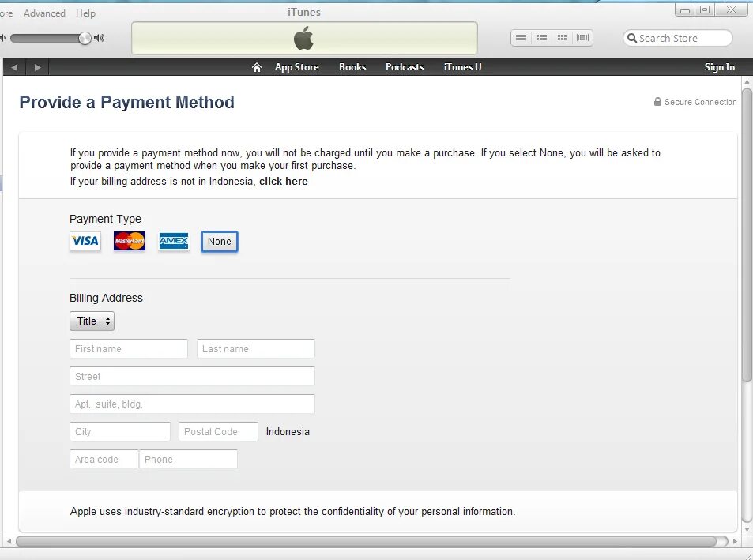The image size is (753, 560).
Task: Select None as payment type
Action: click(220, 242)
